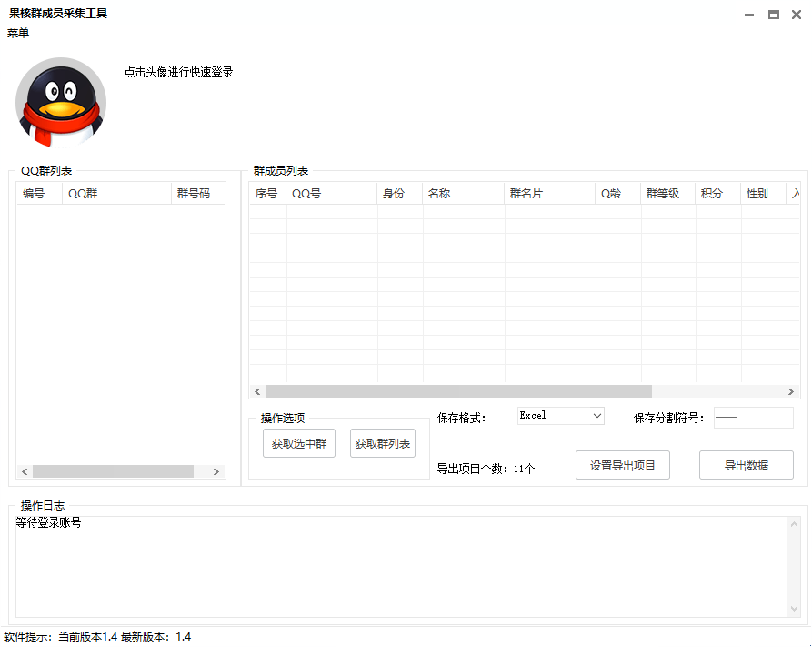Click the 等待登录账号 log text
The height and width of the screenshot is (647, 812).
coord(48,522)
